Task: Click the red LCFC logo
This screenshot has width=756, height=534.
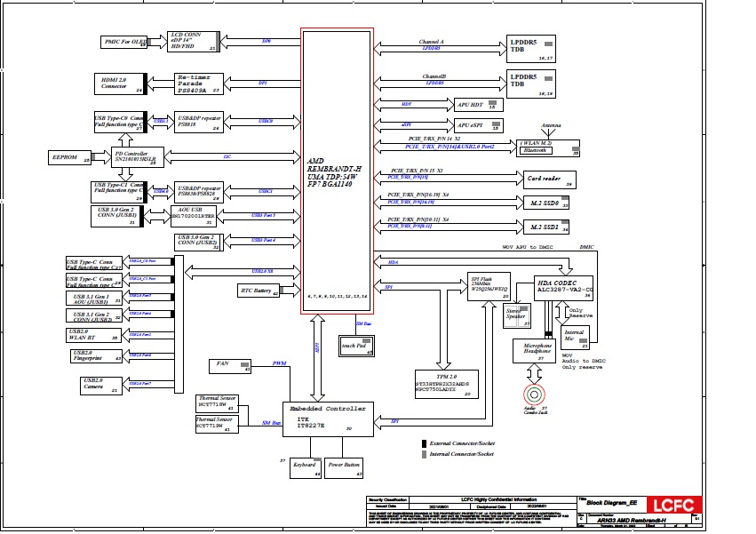Action: click(x=673, y=505)
